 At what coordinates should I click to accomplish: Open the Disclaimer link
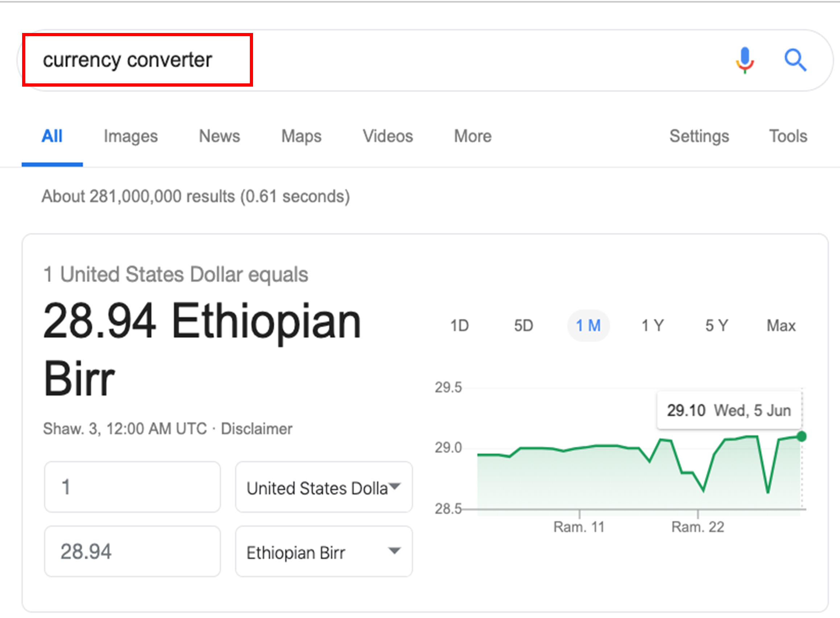(256, 429)
